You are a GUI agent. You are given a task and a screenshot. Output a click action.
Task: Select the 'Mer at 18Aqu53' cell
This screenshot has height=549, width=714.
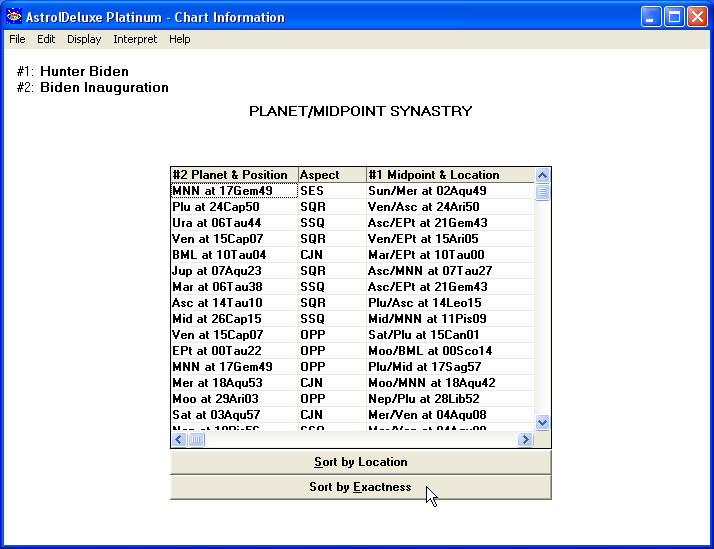235,382
